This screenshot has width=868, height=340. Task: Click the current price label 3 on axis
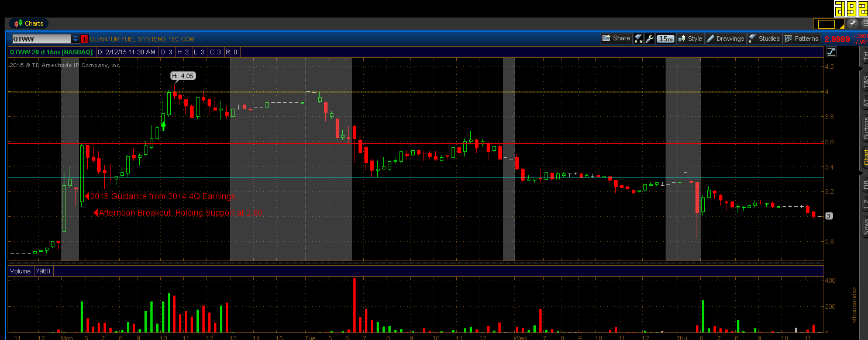pos(828,216)
